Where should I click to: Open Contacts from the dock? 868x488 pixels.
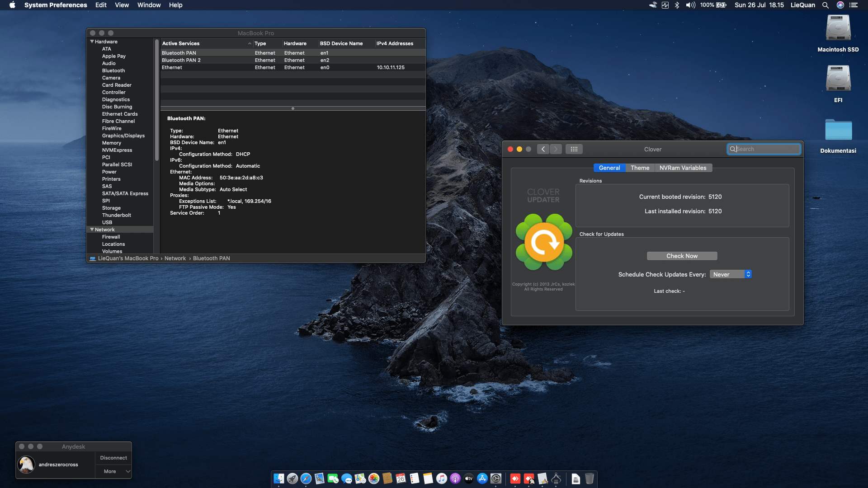(387, 479)
